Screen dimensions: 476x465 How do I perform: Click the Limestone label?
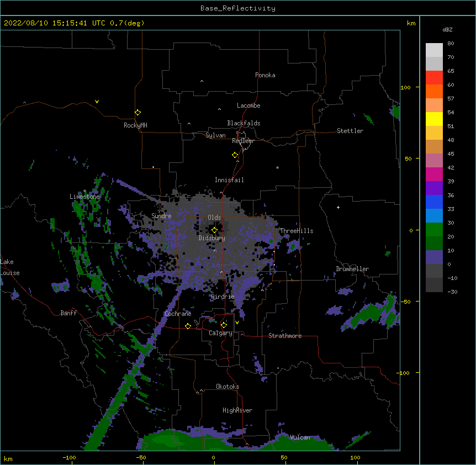tap(84, 197)
